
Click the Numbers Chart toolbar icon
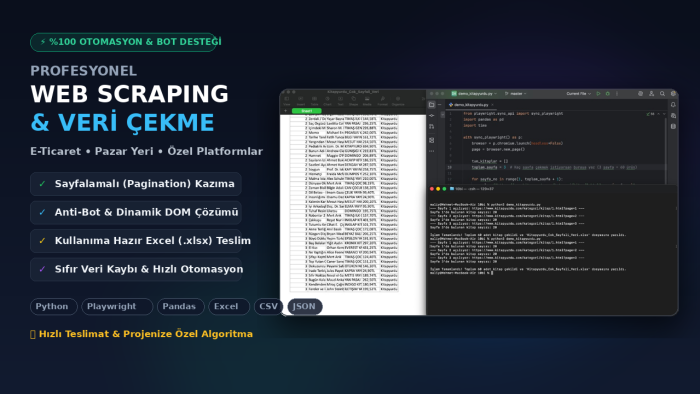coord(327,101)
